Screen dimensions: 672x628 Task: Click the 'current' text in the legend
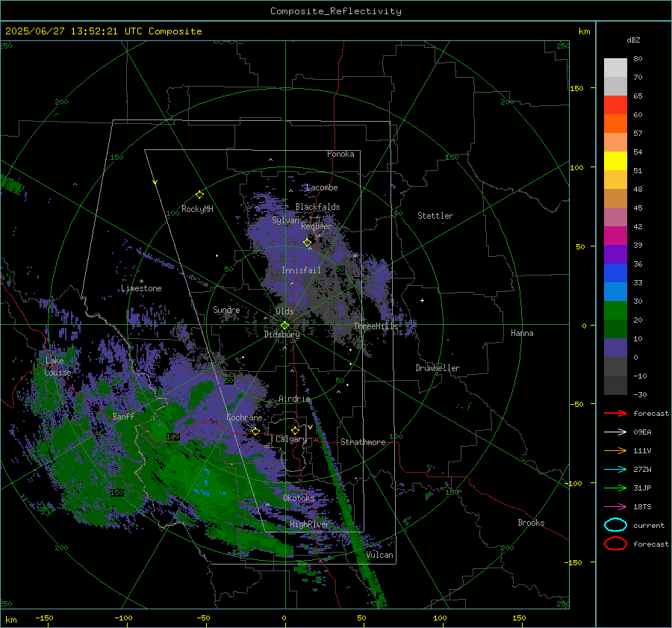(649, 526)
